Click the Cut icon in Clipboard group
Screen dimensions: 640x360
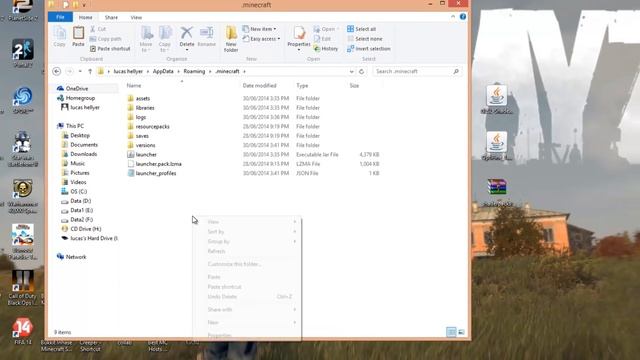point(98,29)
